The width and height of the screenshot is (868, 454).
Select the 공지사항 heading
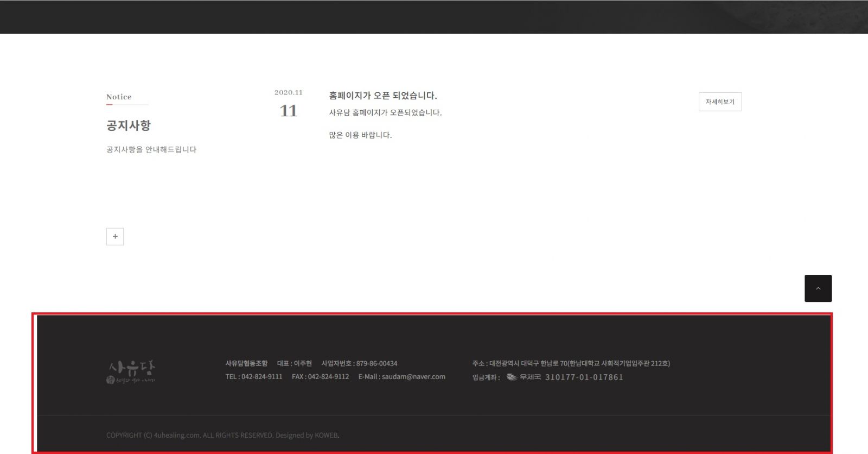pos(129,125)
